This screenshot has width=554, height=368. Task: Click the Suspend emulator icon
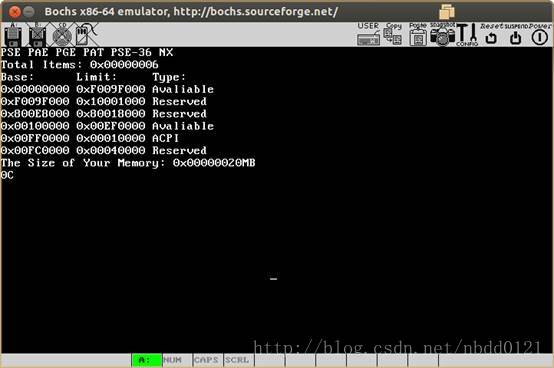pyautogui.click(x=516, y=34)
